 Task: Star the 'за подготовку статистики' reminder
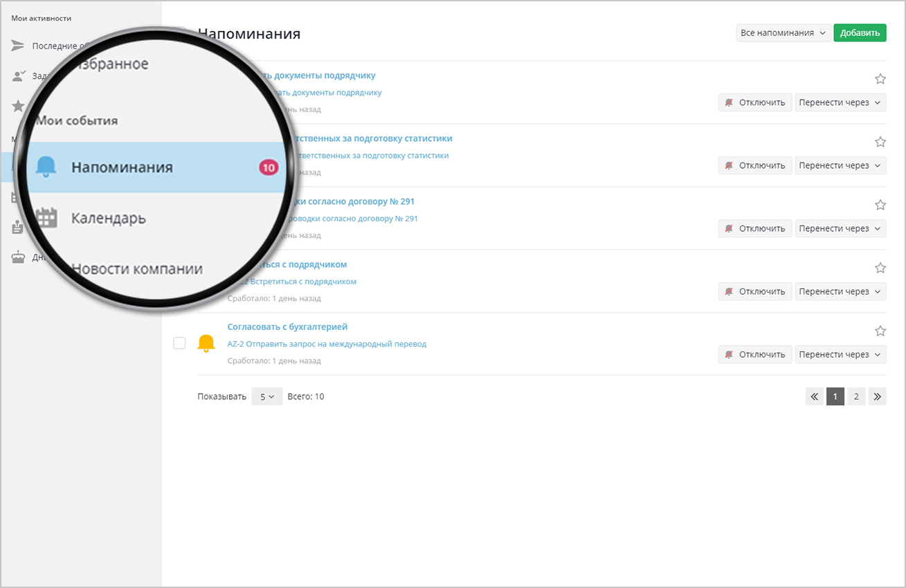[x=880, y=142]
